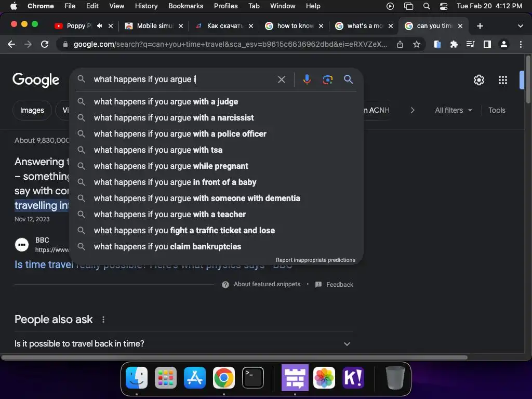
Task: Open Kahoot app from the dock
Action: click(353, 378)
